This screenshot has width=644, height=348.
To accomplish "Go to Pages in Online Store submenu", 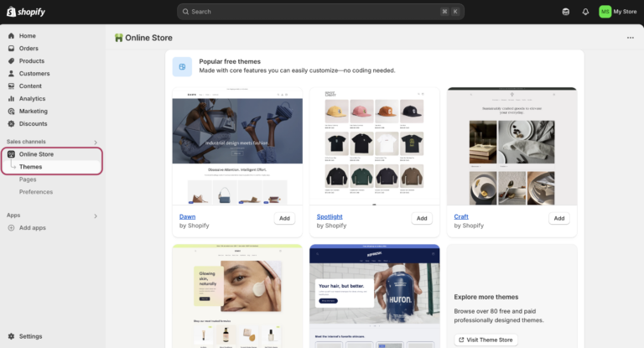I will [28, 179].
